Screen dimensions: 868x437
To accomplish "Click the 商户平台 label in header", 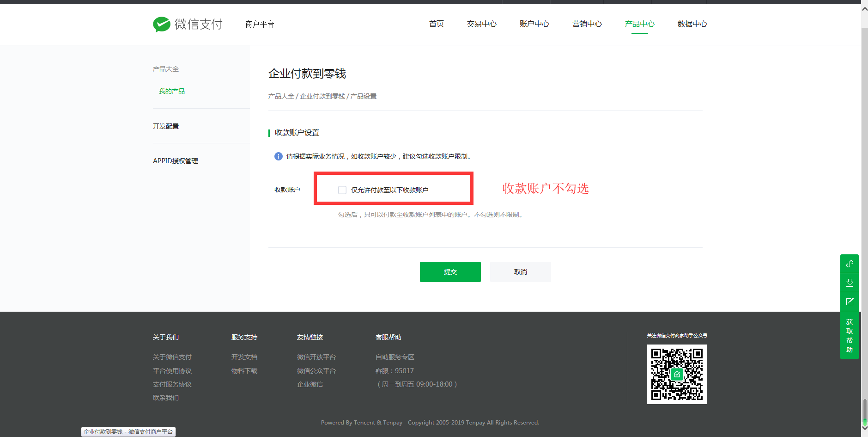I will pos(260,24).
